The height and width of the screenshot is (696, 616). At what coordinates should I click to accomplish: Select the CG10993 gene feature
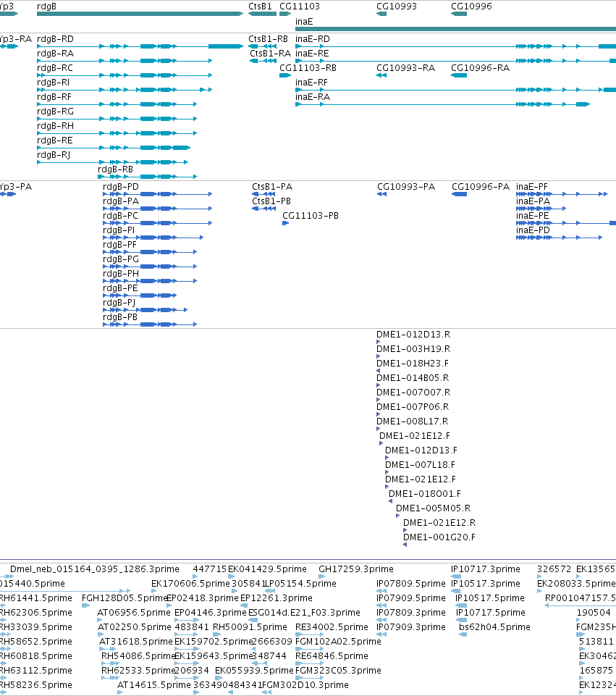[x=381, y=14]
